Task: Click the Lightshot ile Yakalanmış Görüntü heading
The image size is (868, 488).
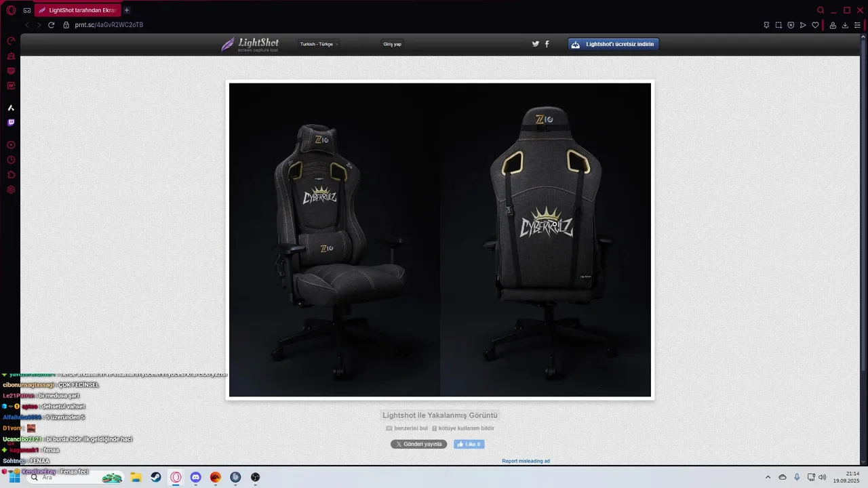Action: click(440, 415)
